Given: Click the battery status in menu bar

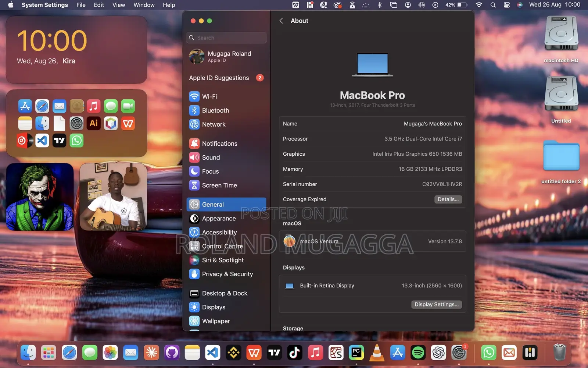Looking at the screenshot, I should 456,5.
